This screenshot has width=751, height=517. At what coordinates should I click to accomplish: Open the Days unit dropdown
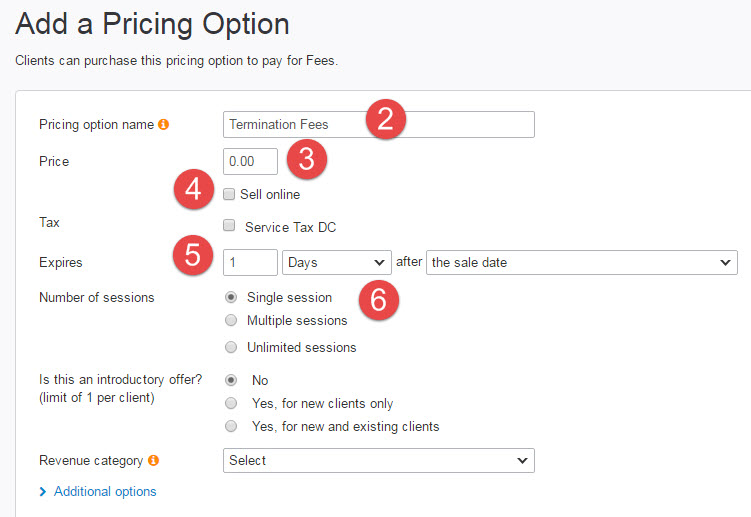click(337, 262)
